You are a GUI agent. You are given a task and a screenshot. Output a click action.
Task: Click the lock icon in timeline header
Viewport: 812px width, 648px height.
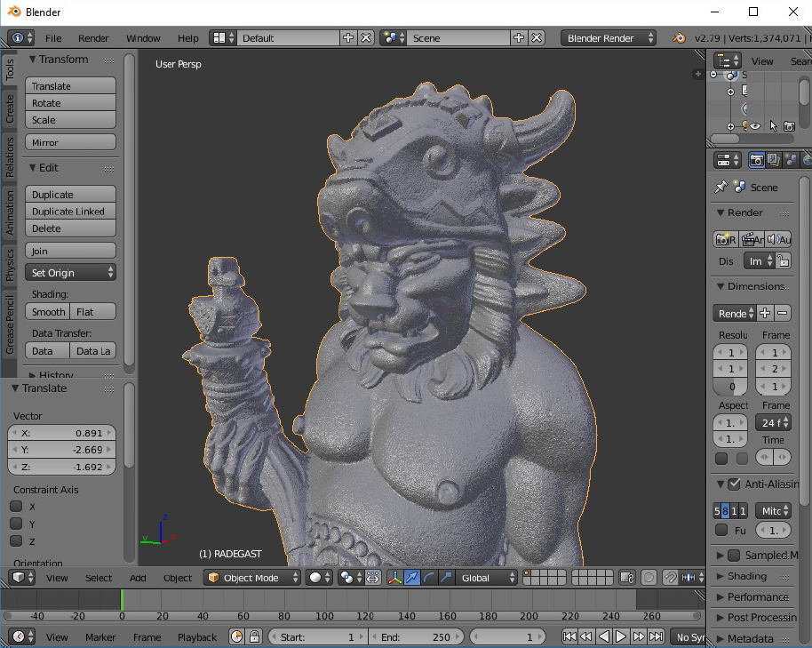tap(254, 636)
